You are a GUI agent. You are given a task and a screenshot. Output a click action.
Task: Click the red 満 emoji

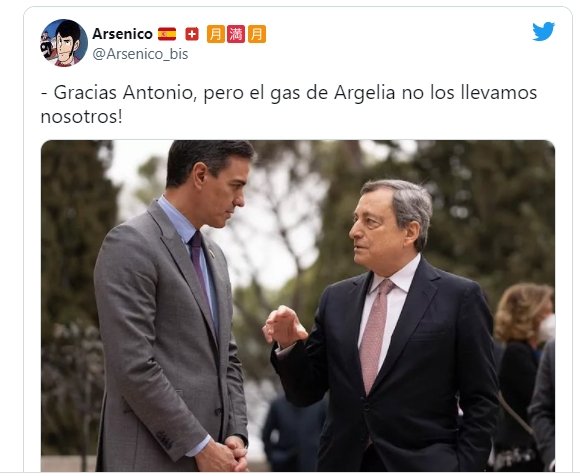point(236,34)
